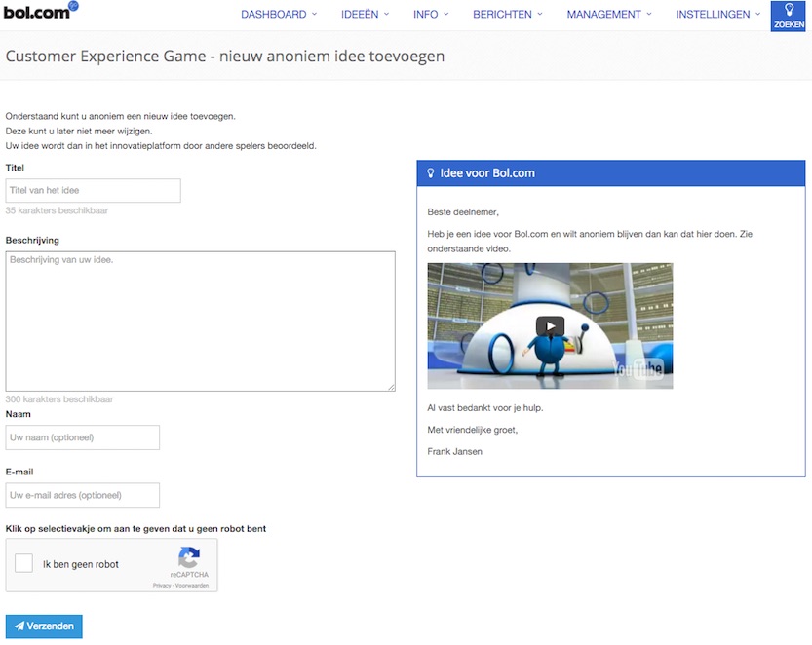Open the reCAPTCHA Privacy link

[x=162, y=586]
